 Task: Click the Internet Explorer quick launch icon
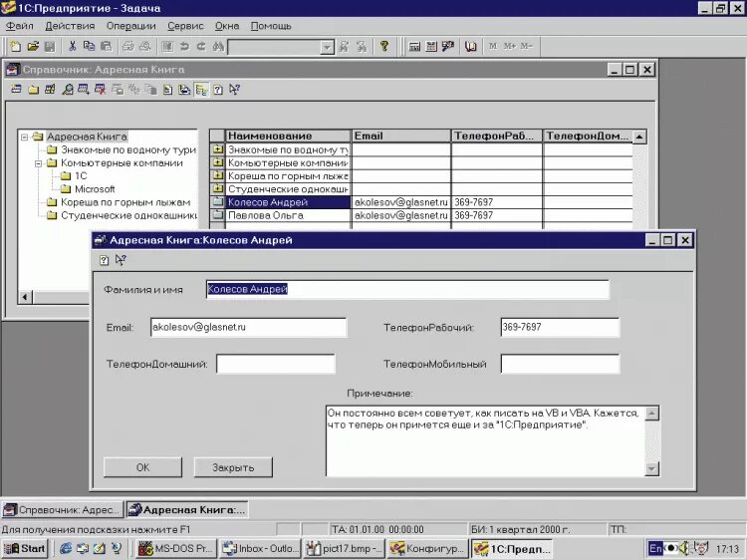(x=66, y=549)
